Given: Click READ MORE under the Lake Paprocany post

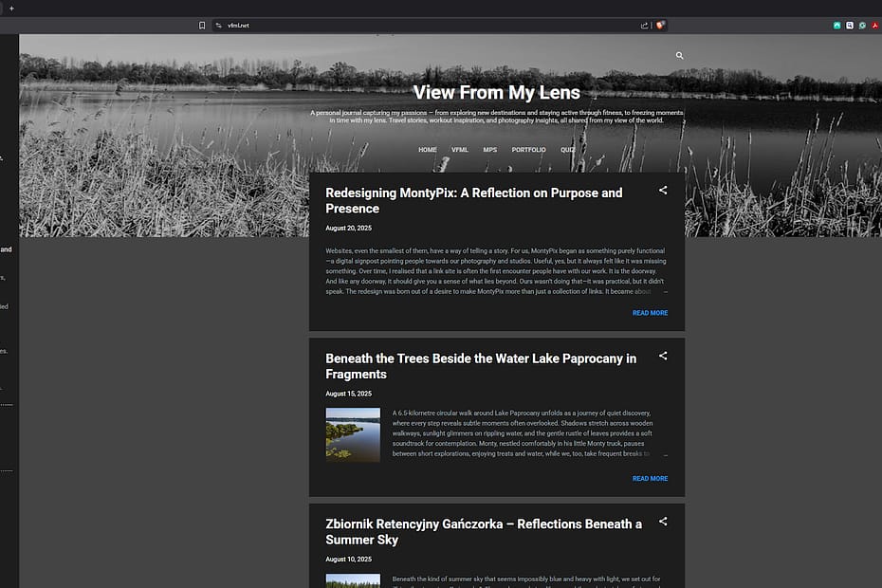Looking at the screenshot, I should [x=650, y=479].
